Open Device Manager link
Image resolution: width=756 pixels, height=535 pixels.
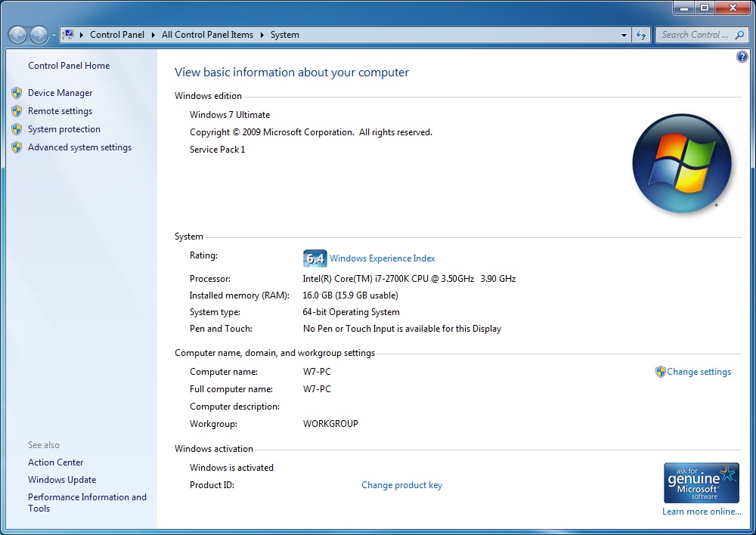coord(60,92)
